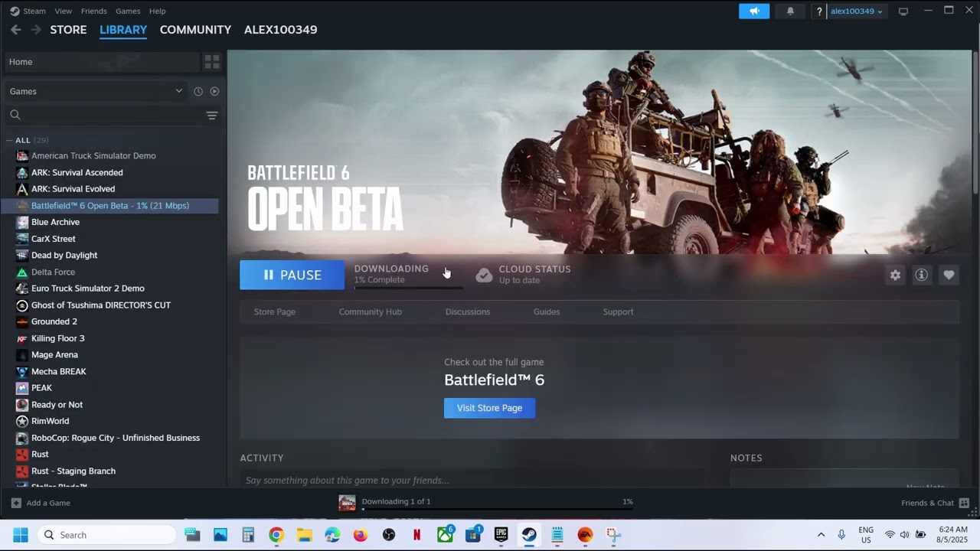Open Firefox from the taskbar
Screen dimensions: 980x551
(x=361, y=535)
